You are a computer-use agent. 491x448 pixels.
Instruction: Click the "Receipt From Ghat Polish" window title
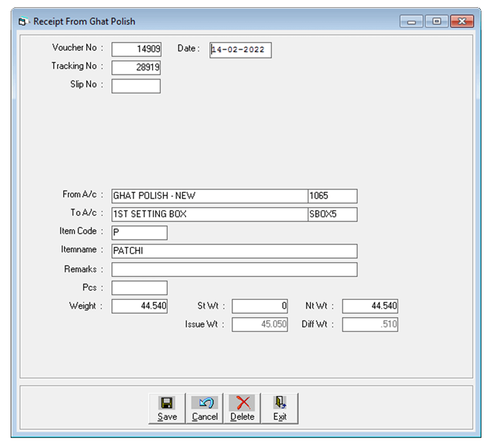click(84, 22)
